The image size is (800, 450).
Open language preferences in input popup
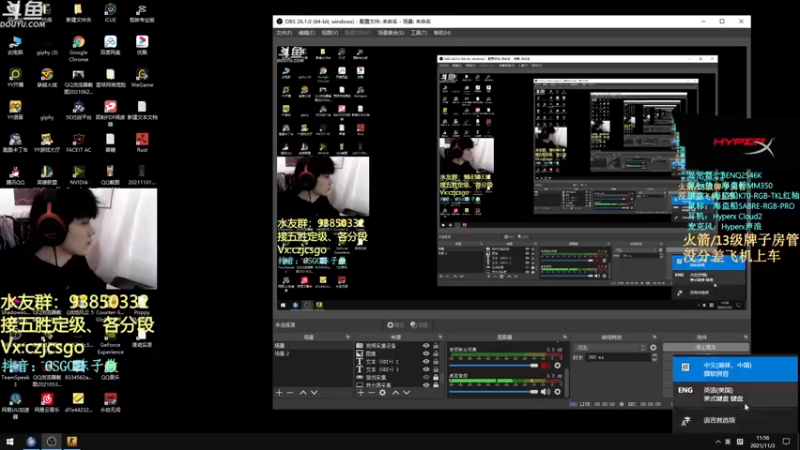[x=735, y=420]
